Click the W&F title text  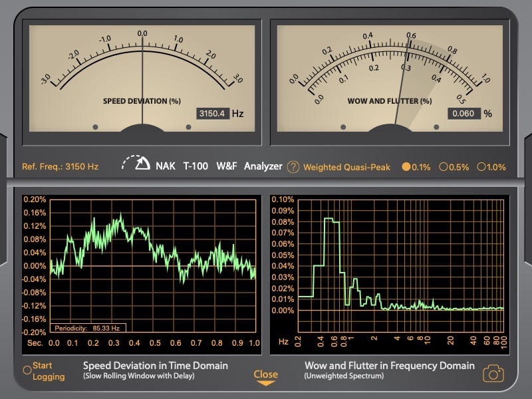coord(226,166)
